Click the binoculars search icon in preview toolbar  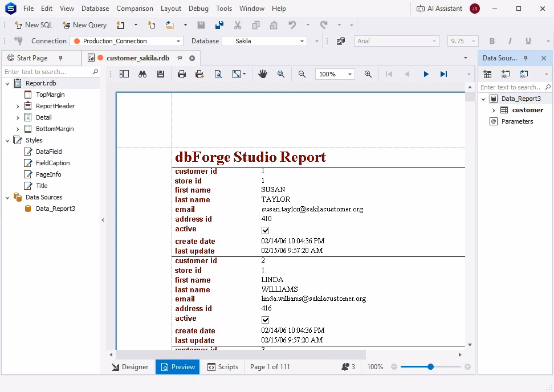142,74
